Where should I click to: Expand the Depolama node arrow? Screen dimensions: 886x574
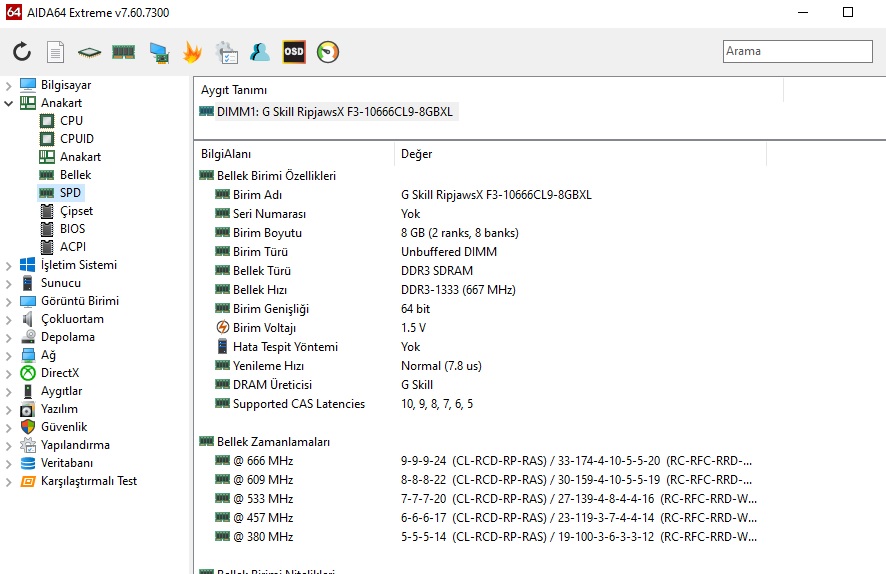click(8, 338)
